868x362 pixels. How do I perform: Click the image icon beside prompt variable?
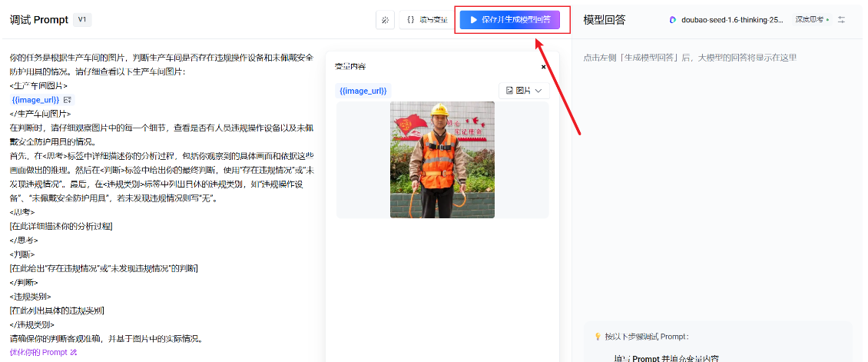click(x=68, y=100)
